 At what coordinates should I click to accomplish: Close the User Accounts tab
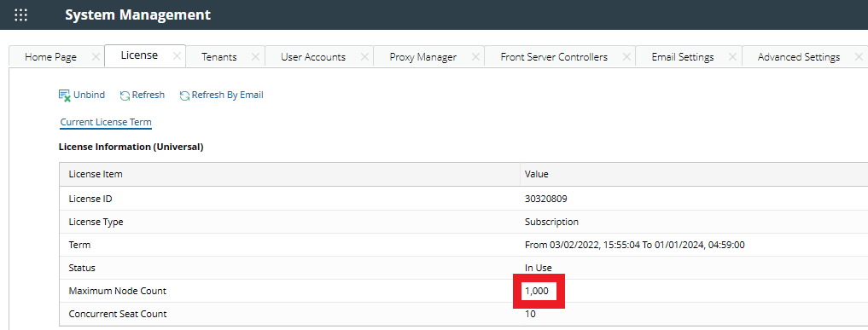[364, 57]
